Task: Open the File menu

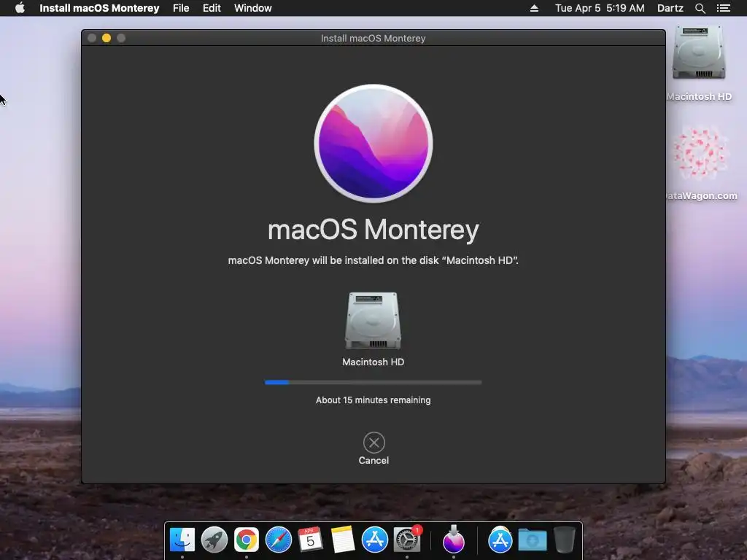Action: tap(181, 8)
